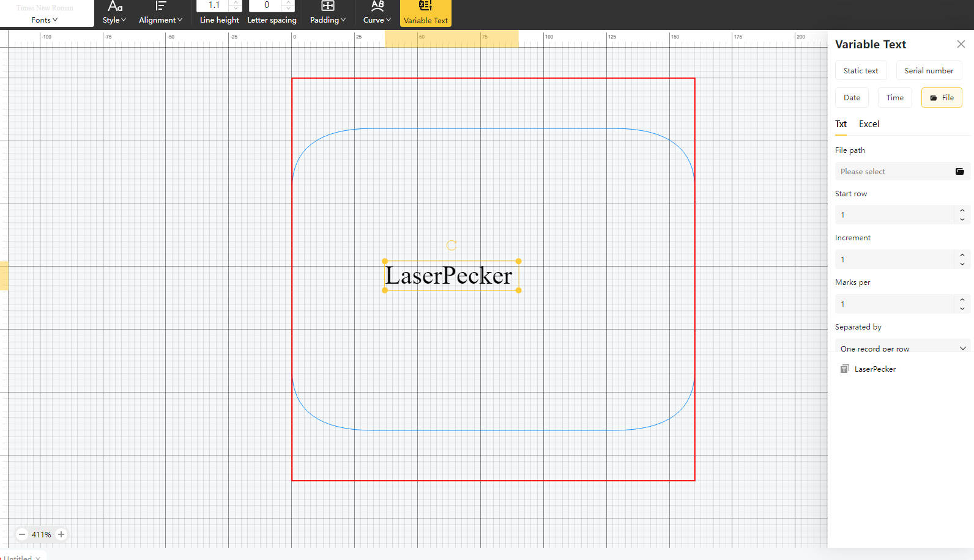974x560 pixels.
Task: Switch to the Excel tab
Action: pyautogui.click(x=869, y=124)
